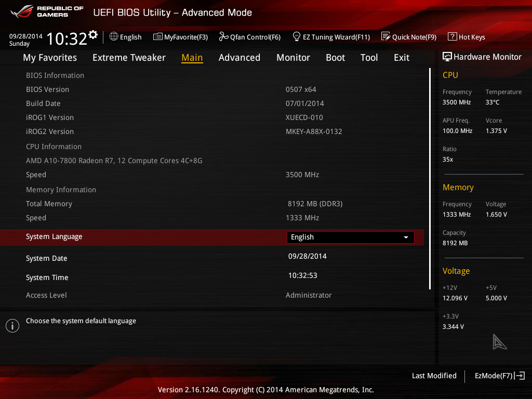Launch EZ Tuning Wizard lightbulb icon
This screenshot has width=532, height=399.
[297, 36]
